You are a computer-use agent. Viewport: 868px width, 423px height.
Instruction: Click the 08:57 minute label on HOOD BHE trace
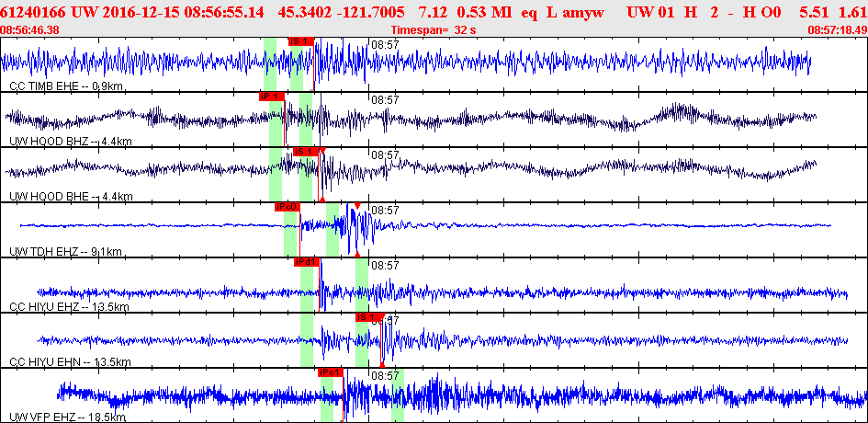[385, 155]
